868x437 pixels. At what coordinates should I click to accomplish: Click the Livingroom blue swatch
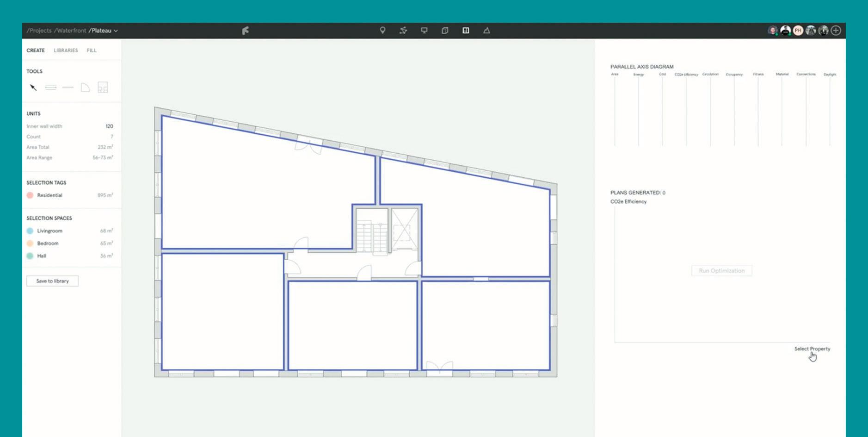30,231
